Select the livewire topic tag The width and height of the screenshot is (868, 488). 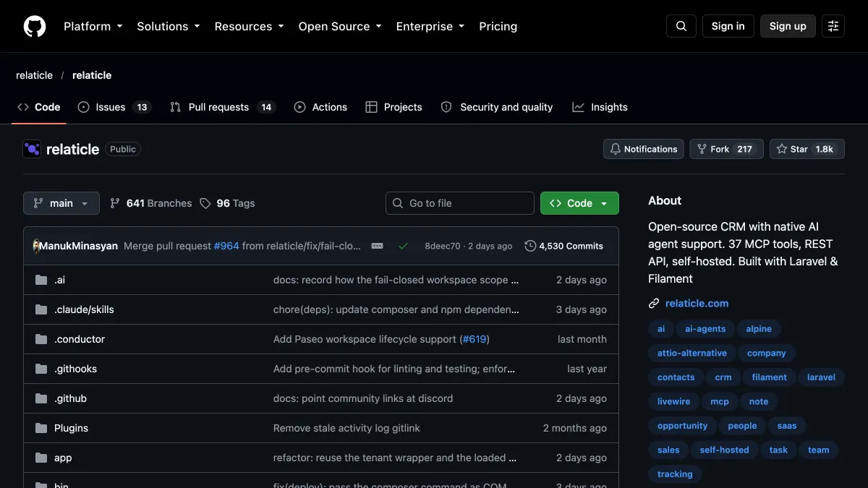(x=673, y=401)
